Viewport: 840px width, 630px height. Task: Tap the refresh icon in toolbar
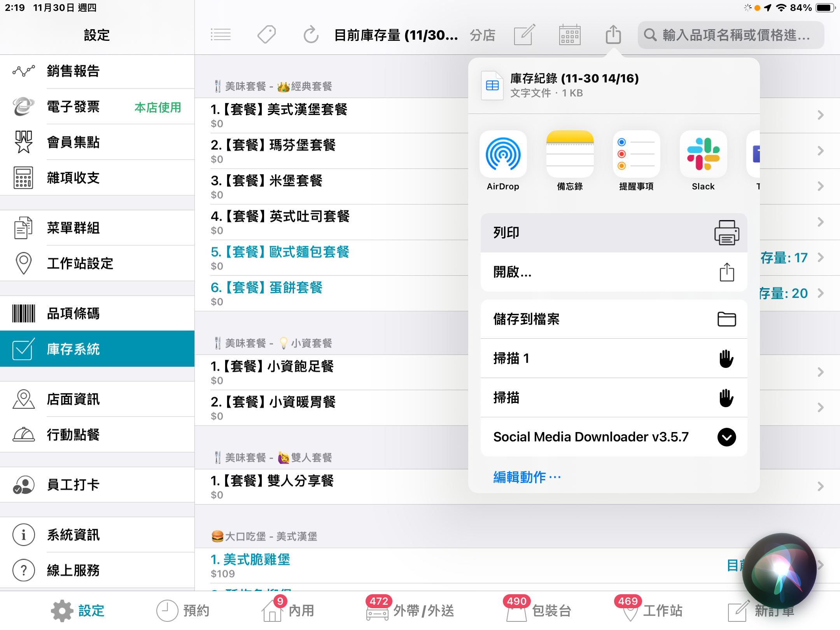(x=311, y=35)
